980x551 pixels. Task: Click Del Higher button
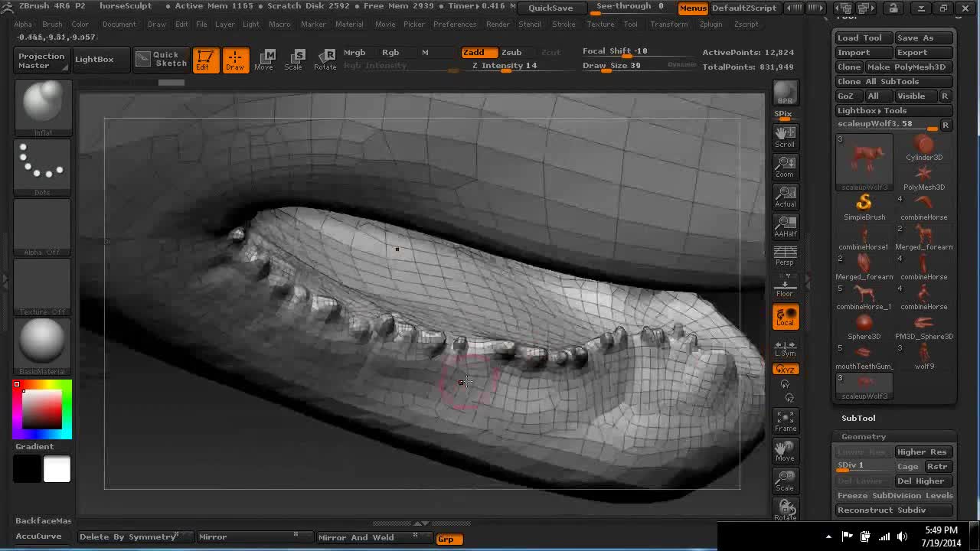click(x=922, y=481)
